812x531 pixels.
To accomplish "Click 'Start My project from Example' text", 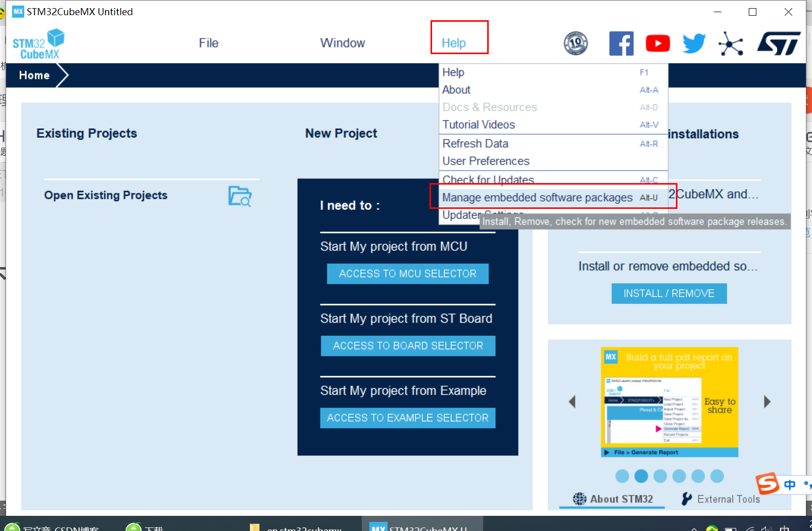I will 403,390.
